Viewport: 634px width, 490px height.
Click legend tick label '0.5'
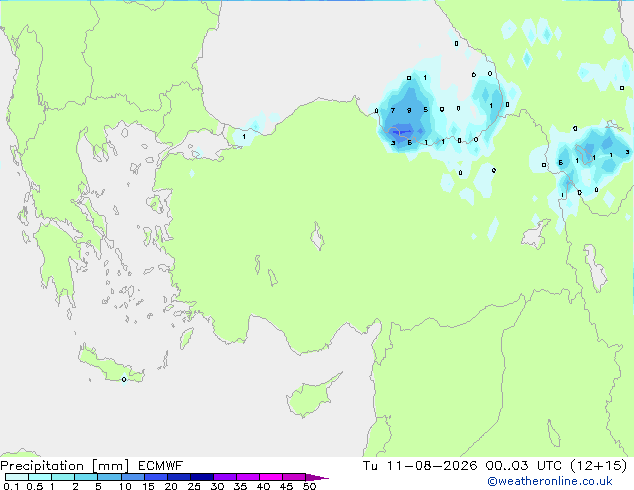[34, 486]
